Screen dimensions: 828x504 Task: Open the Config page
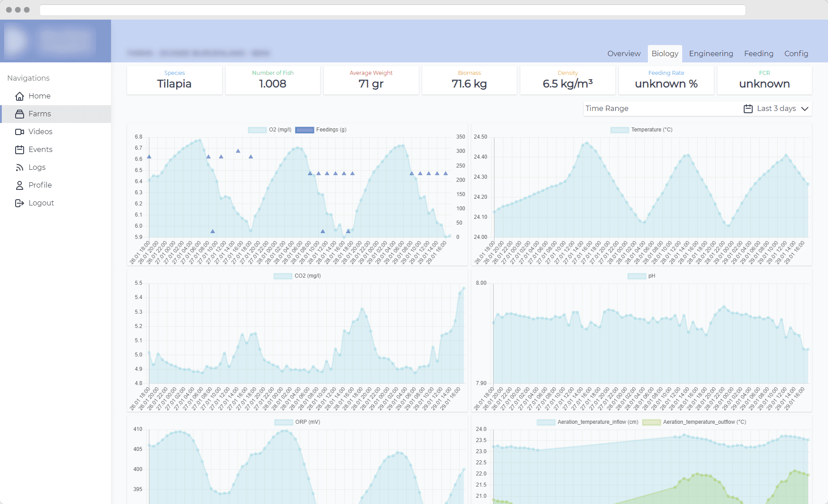[x=796, y=53]
